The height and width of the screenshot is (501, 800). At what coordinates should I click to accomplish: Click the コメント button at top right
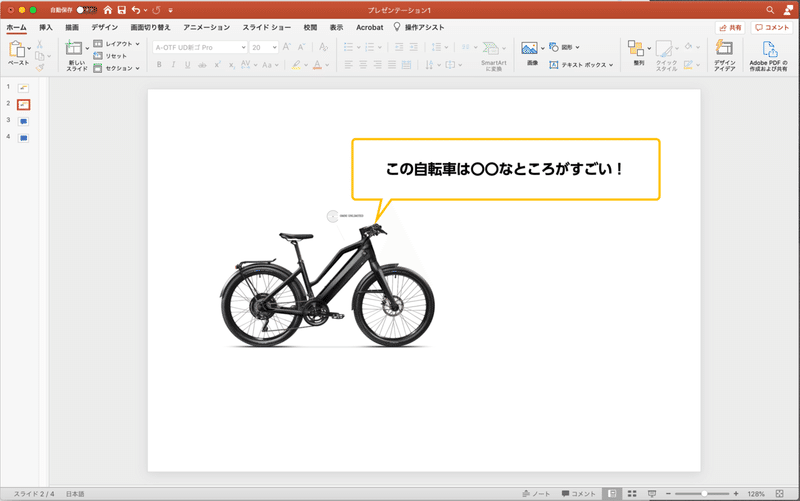(x=772, y=28)
